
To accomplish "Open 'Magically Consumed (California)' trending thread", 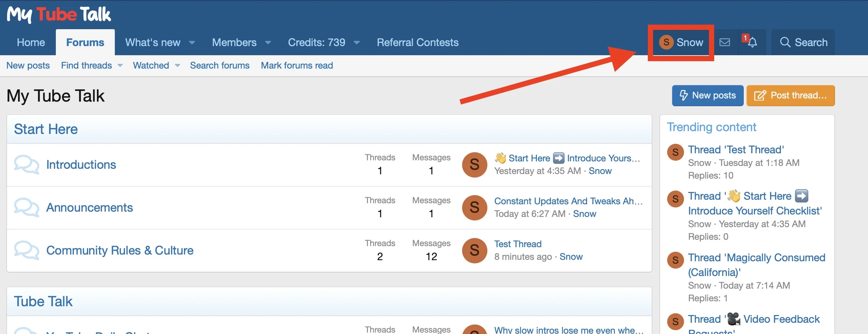I will (756, 264).
